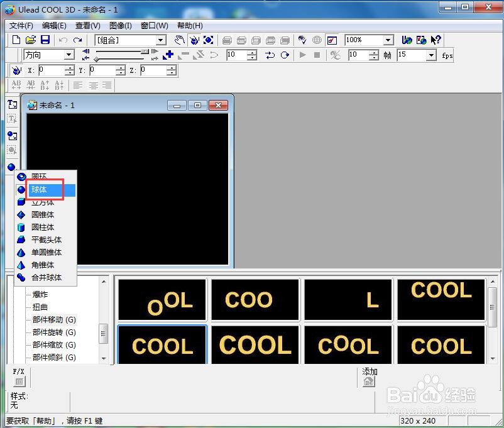The width and height of the screenshot is (504, 428).
Task: Open the 方向 property dropdown
Action: point(68,55)
